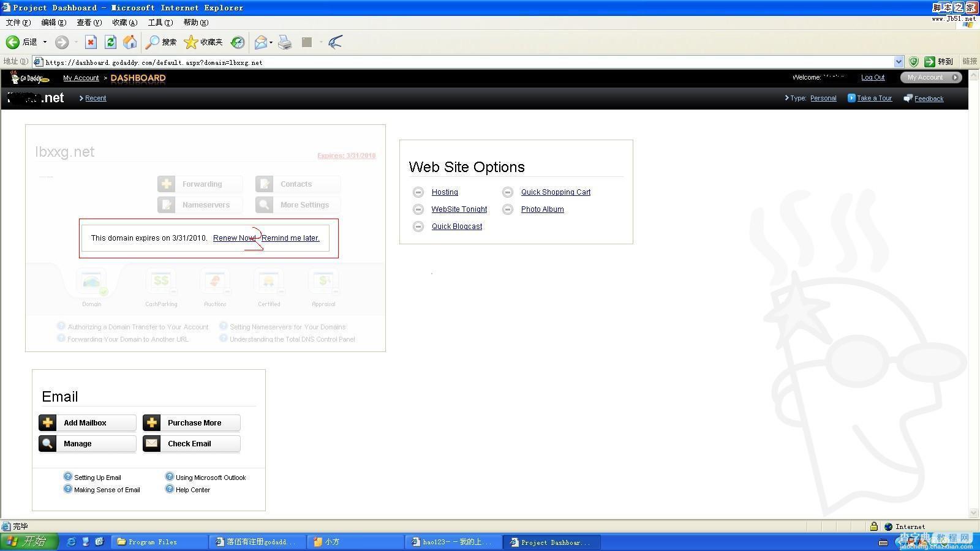980x551 pixels.
Task: Open the 编辑(E) menu
Action: point(53,22)
